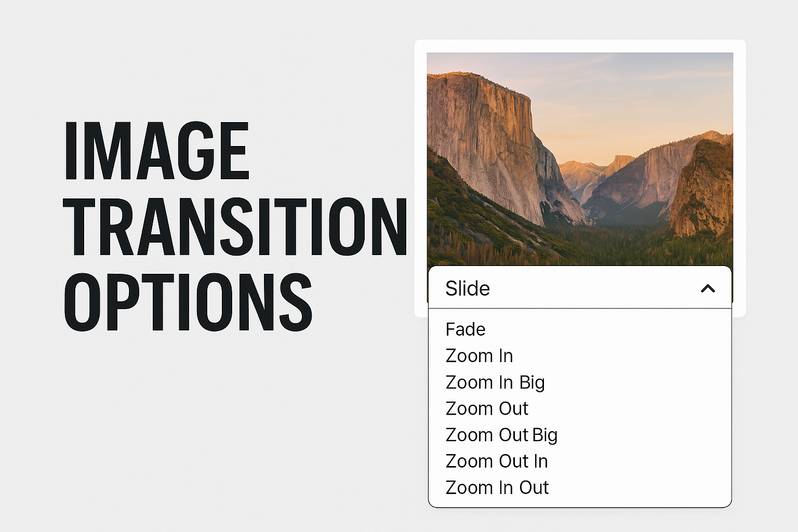Screen dimensions: 798x532
Task: Choose the Zoom In option
Action: click(480, 356)
